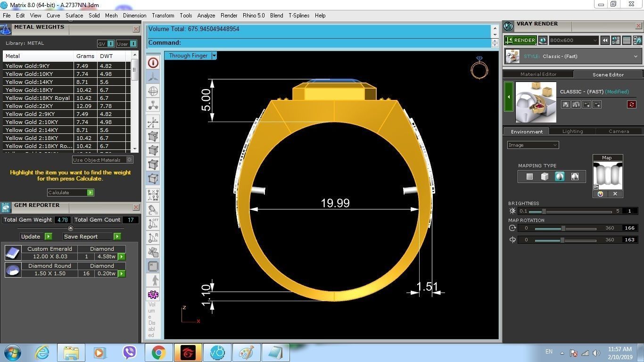
Task: Expand the Custom Emerald row green arrow
Action: pyautogui.click(x=122, y=257)
